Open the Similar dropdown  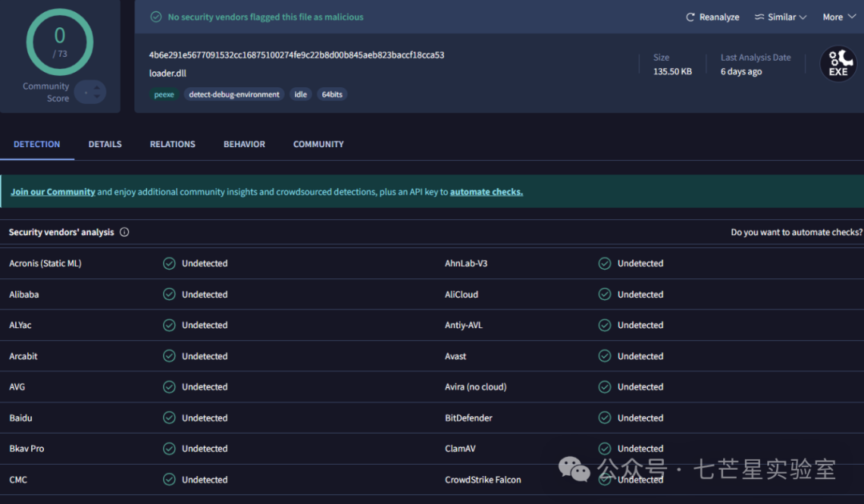click(781, 17)
